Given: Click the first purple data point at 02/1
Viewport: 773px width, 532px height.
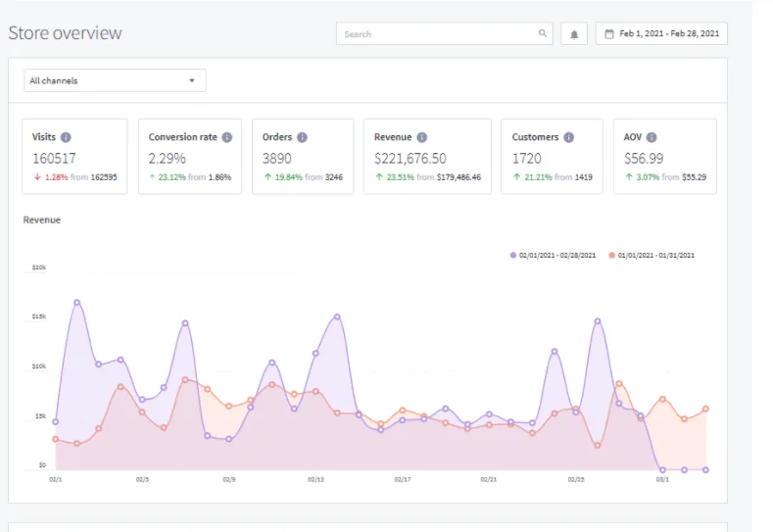Looking at the screenshot, I should pos(55,422).
